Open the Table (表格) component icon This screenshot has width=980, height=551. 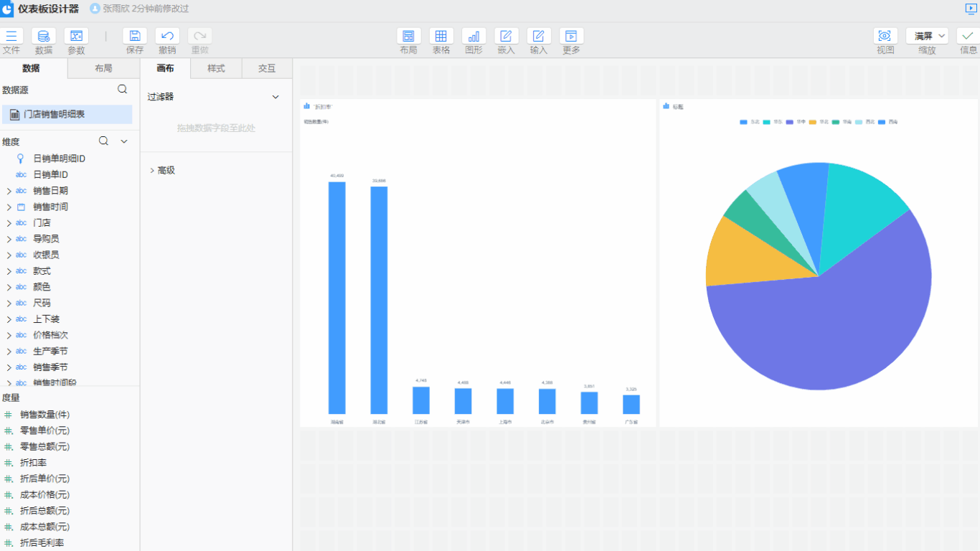(441, 36)
